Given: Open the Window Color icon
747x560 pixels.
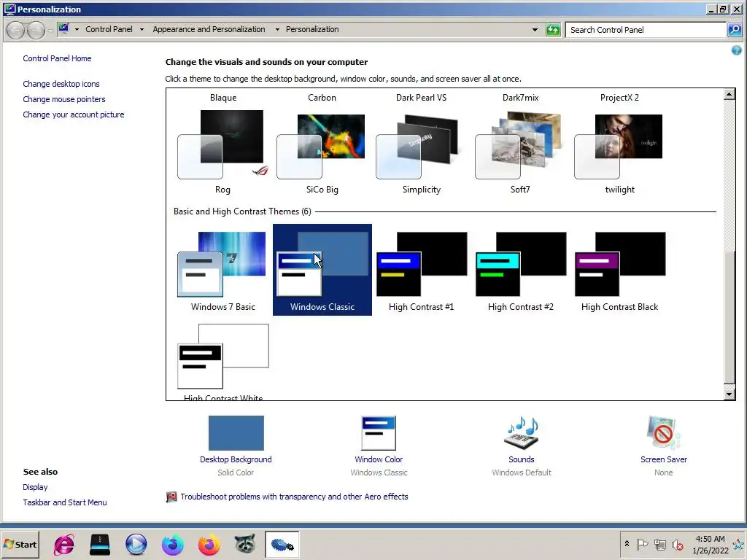Looking at the screenshot, I should point(379,433).
